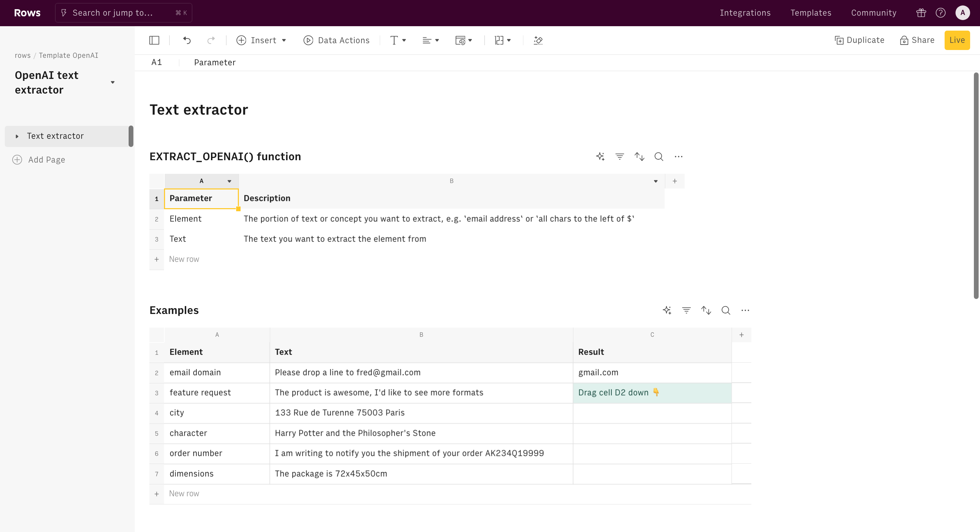The width and height of the screenshot is (980, 532).
Task: Toggle the sidebar panel icon
Action: (154, 40)
